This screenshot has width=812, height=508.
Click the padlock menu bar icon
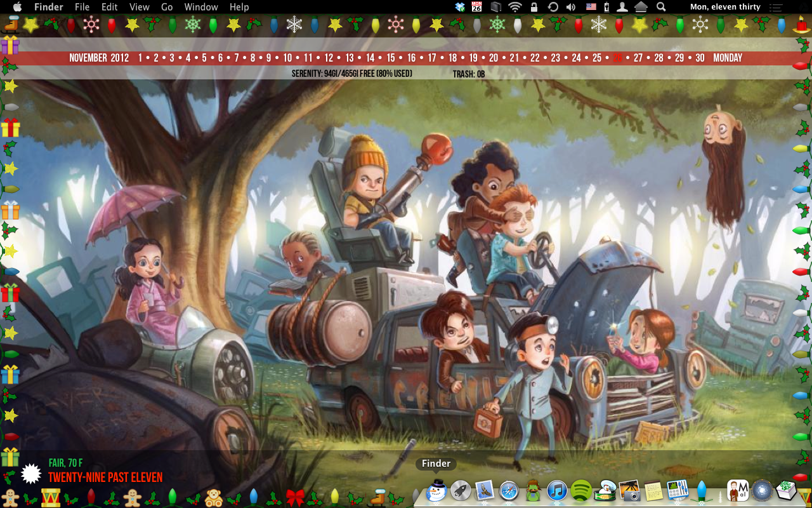534,7
